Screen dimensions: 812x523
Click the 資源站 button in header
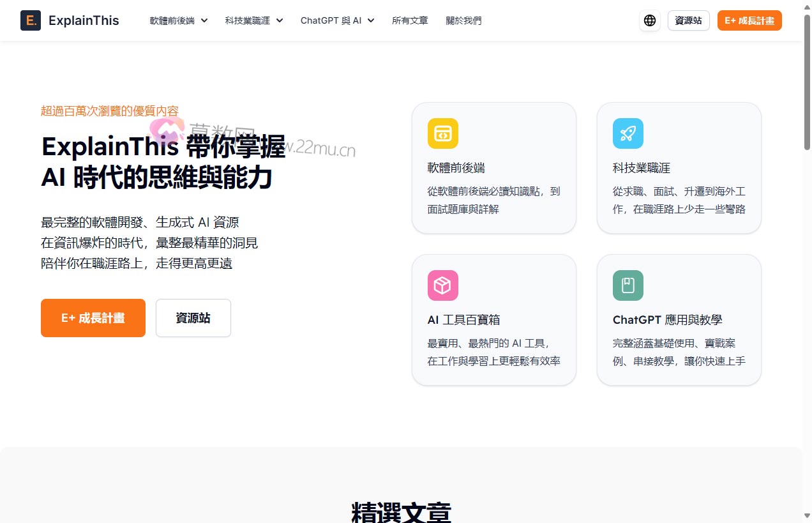[688, 20]
